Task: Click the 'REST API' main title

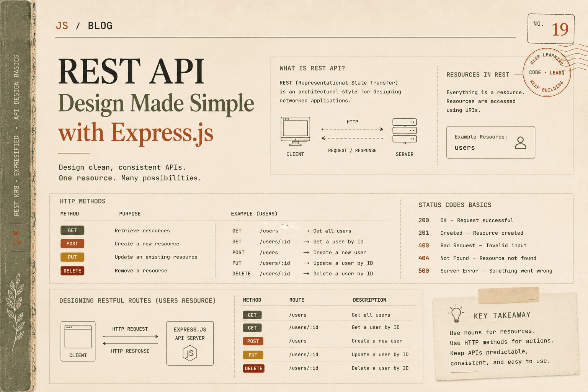Action: pyautogui.click(x=131, y=72)
